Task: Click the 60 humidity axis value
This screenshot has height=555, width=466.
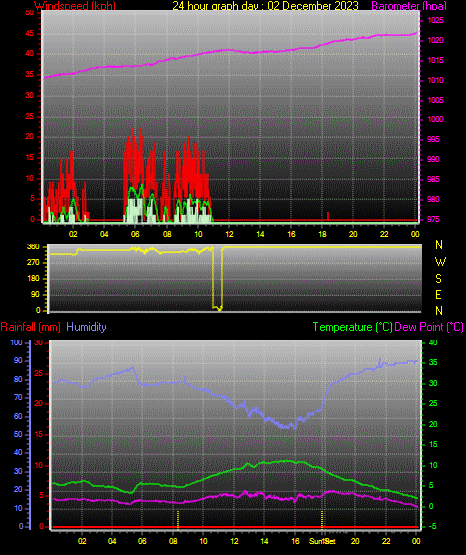Action: tap(18, 416)
